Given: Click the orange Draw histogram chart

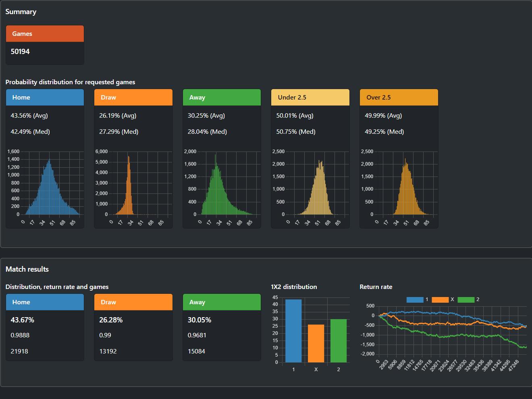Looking at the screenshot, I should tap(133, 188).
